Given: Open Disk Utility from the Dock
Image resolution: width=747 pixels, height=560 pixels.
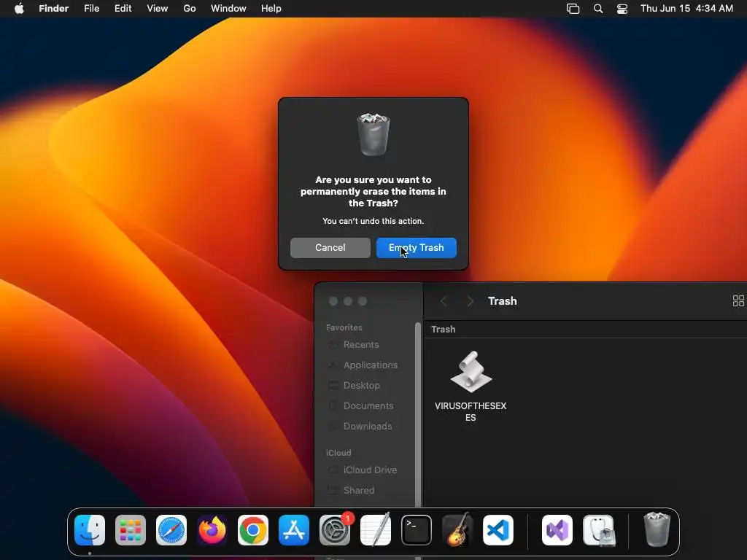Looking at the screenshot, I should point(599,530).
